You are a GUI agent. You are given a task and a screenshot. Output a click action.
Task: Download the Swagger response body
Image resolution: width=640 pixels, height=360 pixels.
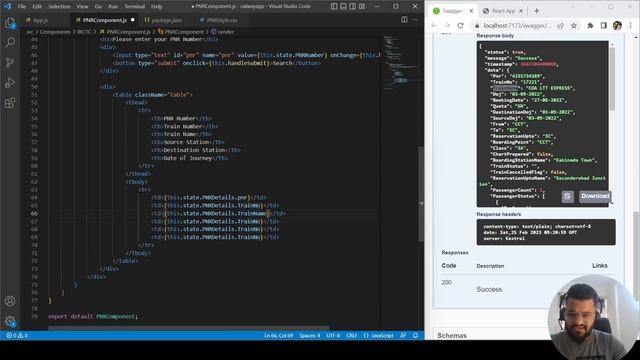(x=595, y=196)
